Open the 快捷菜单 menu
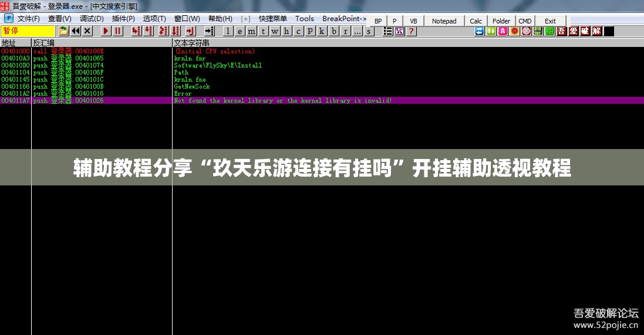The height and width of the screenshot is (335, 644). pos(273,19)
